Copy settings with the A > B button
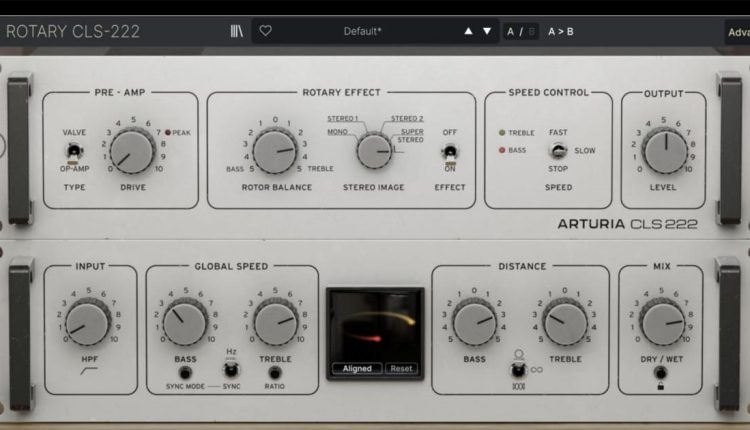The image size is (750, 430). (x=561, y=32)
